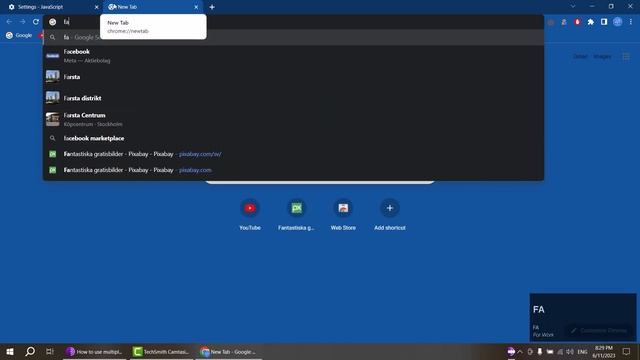Open the Fantastiska g... Pixabay shortcut
Viewport: 640px width, 360px height.
coord(296,215)
